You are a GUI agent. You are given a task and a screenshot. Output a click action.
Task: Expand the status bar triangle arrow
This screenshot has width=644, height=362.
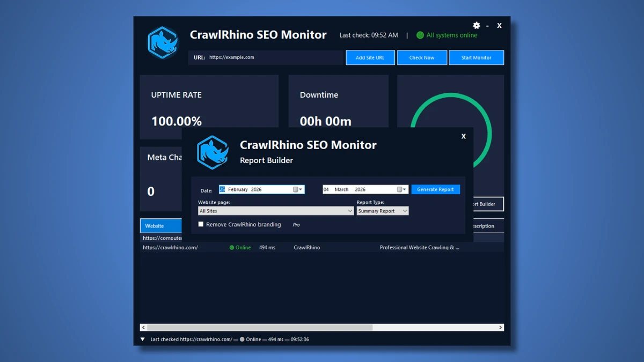[143, 339]
